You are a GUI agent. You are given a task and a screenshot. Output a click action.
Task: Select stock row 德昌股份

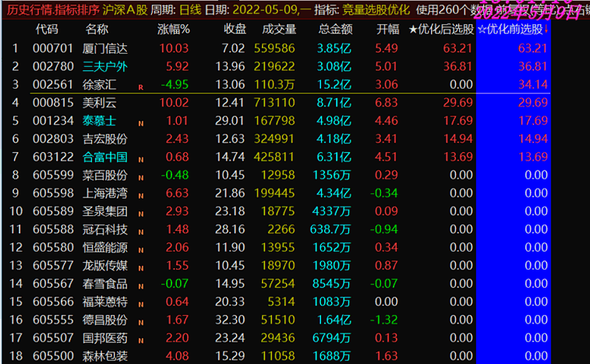click(x=277, y=320)
